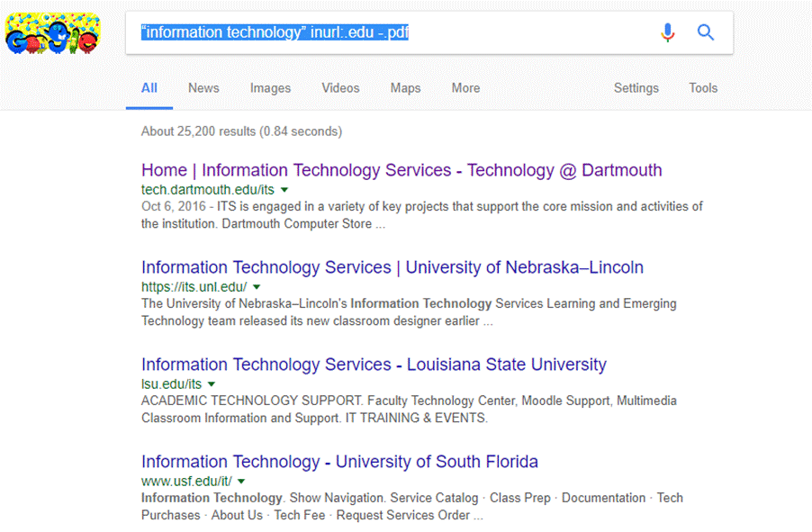
Task: Switch to the Images tab
Action: point(270,88)
